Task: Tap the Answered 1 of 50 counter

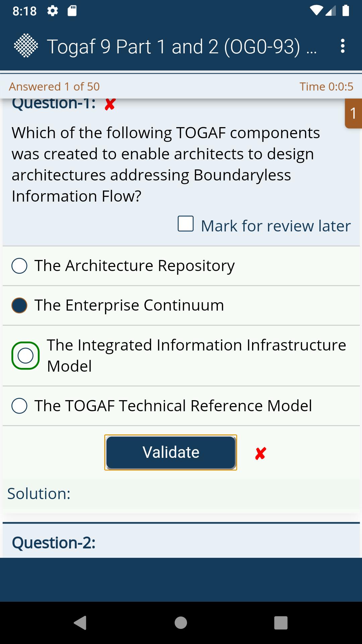Action: [54, 87]
